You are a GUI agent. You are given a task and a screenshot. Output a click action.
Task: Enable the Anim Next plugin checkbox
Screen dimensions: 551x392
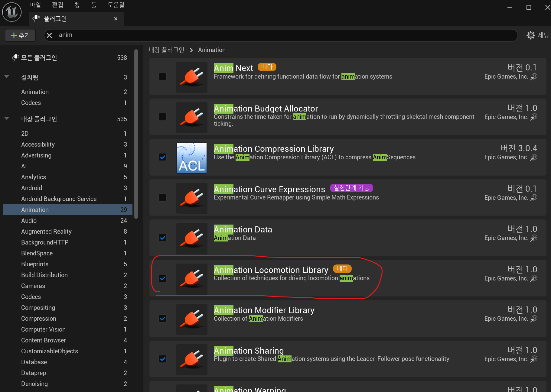tap(163, 76)
